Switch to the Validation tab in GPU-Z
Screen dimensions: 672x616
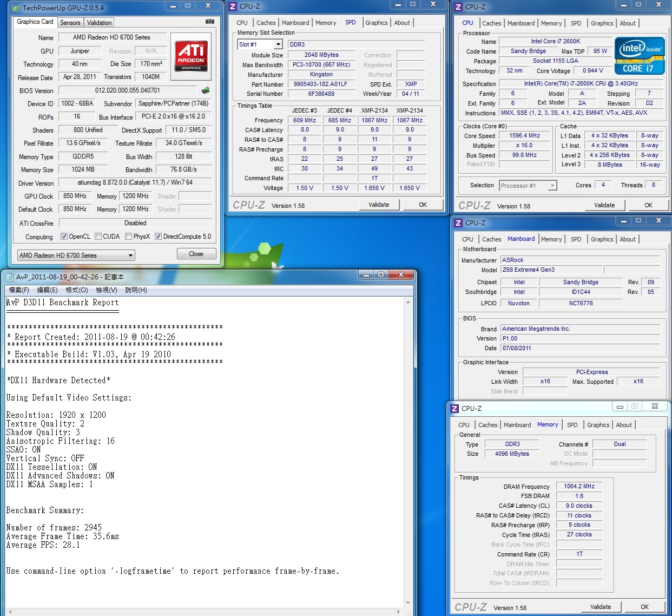click(x=100, y=23)
